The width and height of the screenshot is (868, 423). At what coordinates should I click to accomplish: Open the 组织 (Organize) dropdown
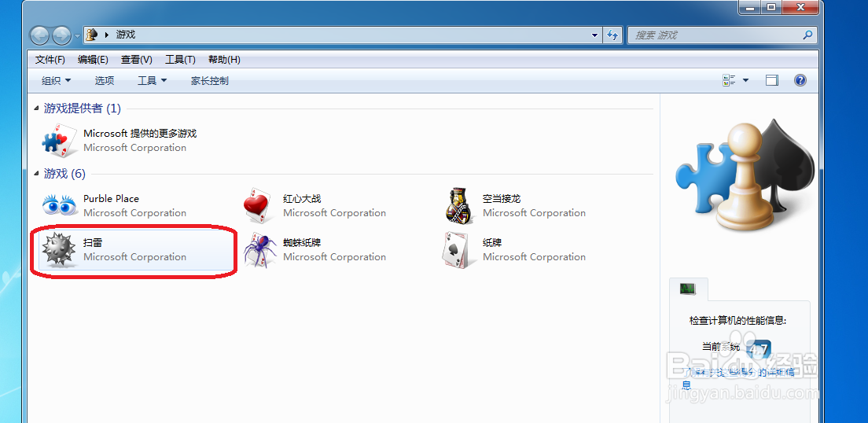click(57, 81)
